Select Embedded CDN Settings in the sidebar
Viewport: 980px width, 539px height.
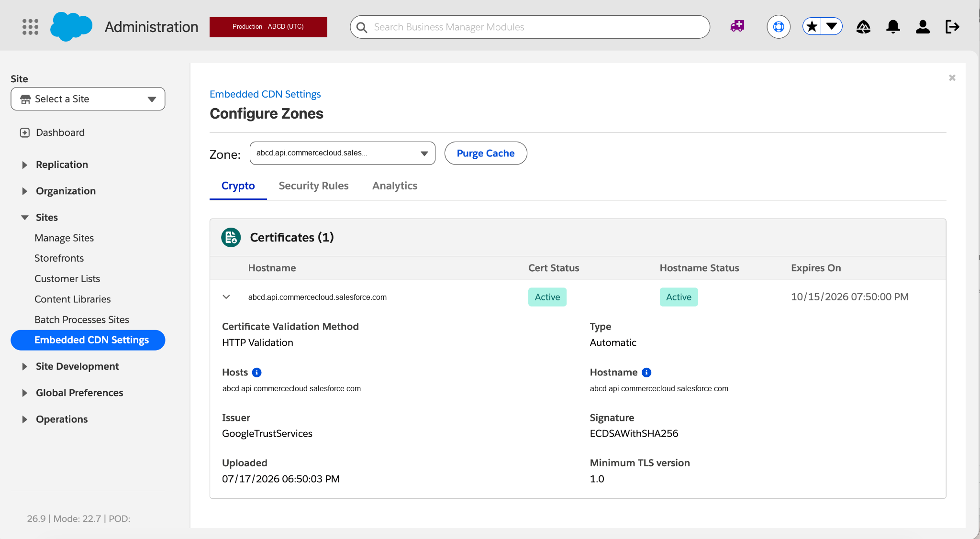coord(88,340)
